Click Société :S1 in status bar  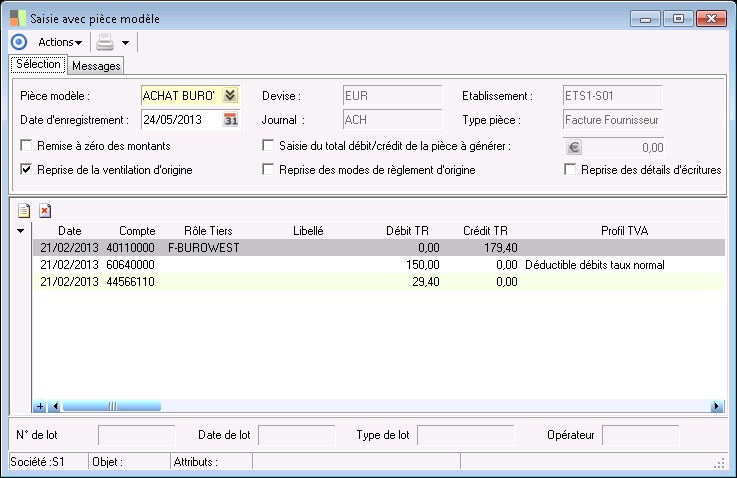[37, 462]
